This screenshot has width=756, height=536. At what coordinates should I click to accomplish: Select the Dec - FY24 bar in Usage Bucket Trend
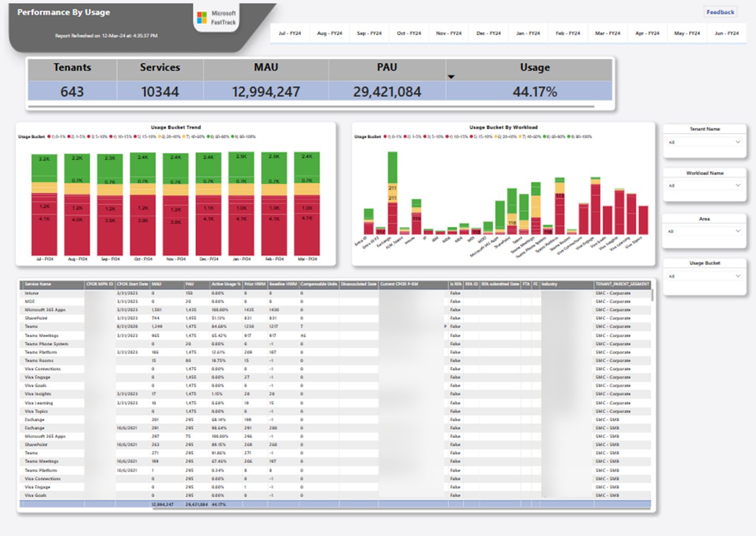[x=208, y=204]
